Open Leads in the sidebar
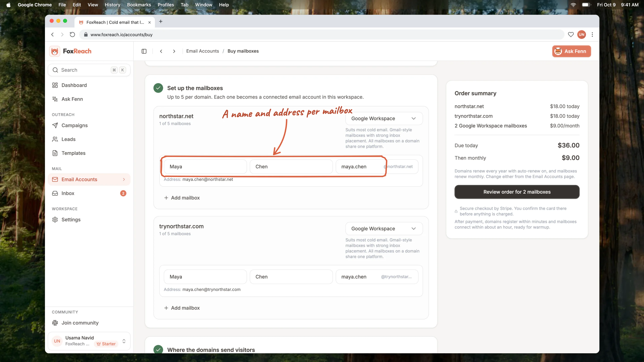 (89, 139)
